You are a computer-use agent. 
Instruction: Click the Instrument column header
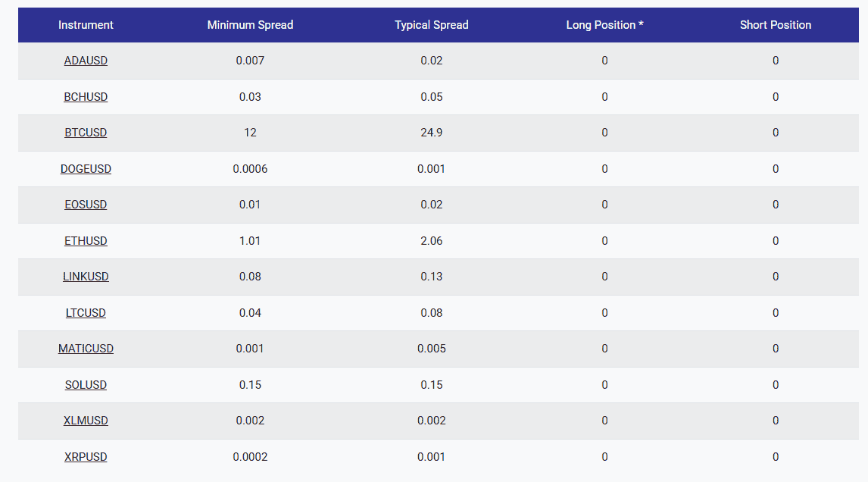click(86, 25)
